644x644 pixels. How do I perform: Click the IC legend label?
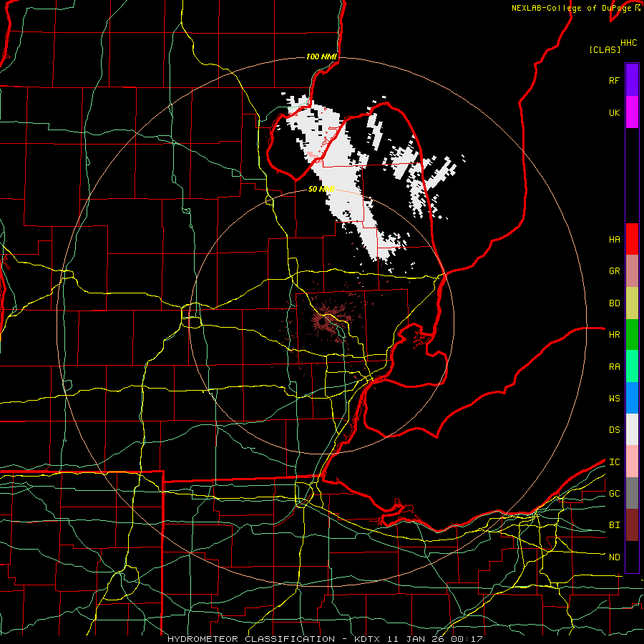[x=614, y=462]
